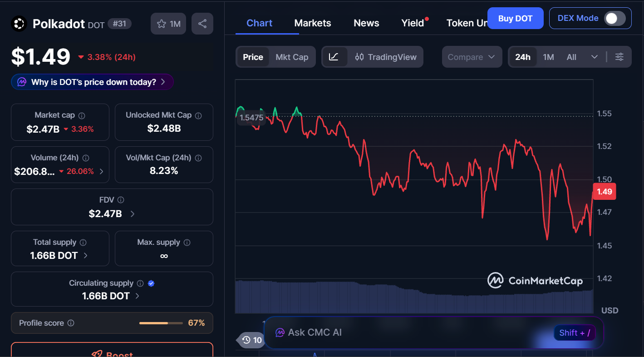The image size is (644, 357).
Task: Click the Profile score progress bar
Action: [x=161, y=323]
